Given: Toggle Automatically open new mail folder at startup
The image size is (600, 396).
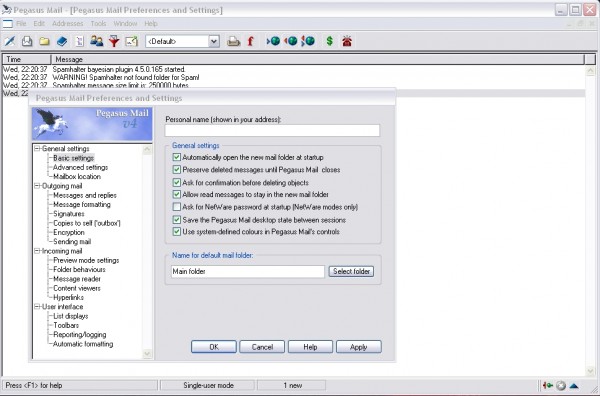Looking at the screenshot, I should (176, 157).
